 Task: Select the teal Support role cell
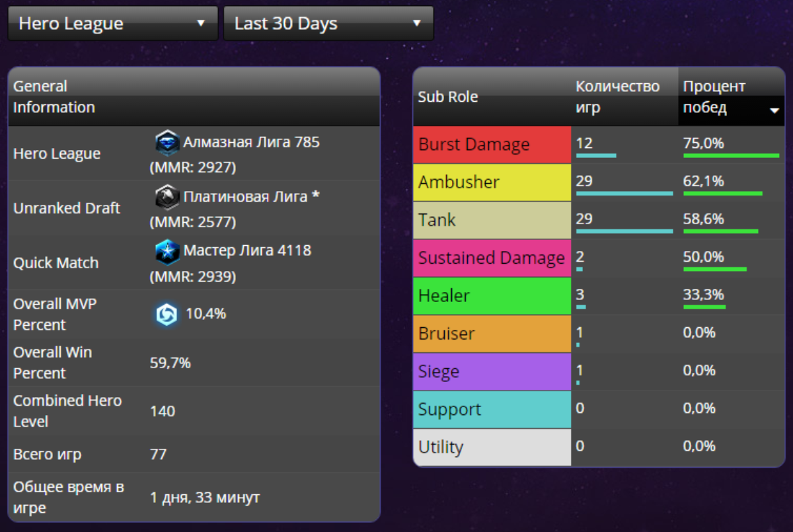click(x=492, y=409)
